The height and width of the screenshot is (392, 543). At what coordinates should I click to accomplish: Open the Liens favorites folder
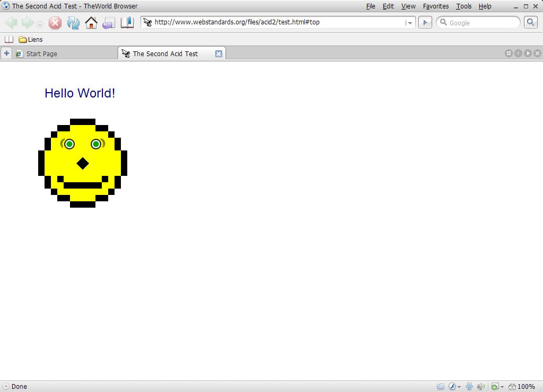[x=31, y=39]
